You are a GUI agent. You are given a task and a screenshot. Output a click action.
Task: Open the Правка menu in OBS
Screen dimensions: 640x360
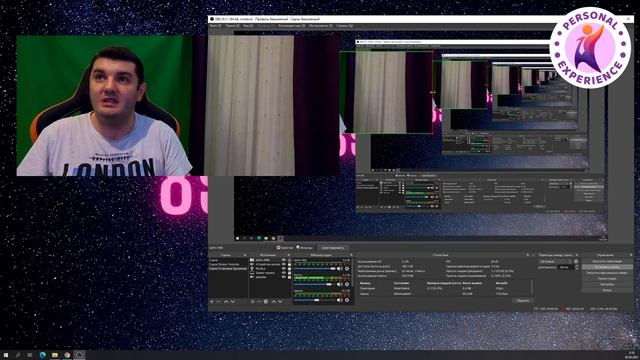click(232, 26)
